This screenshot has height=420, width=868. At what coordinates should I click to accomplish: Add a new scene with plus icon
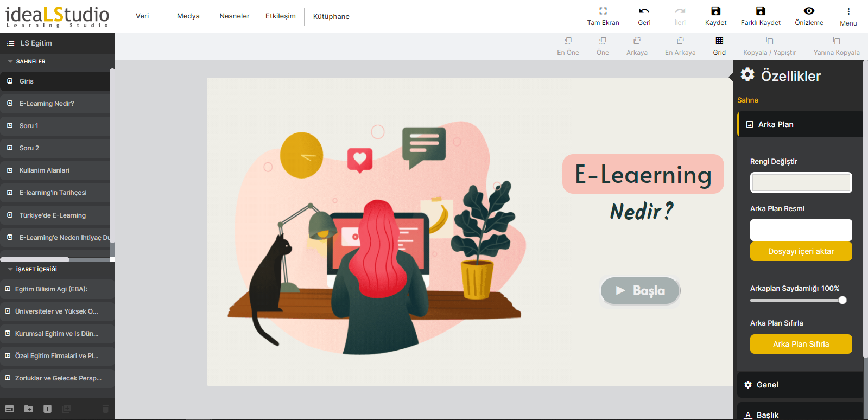48,409
